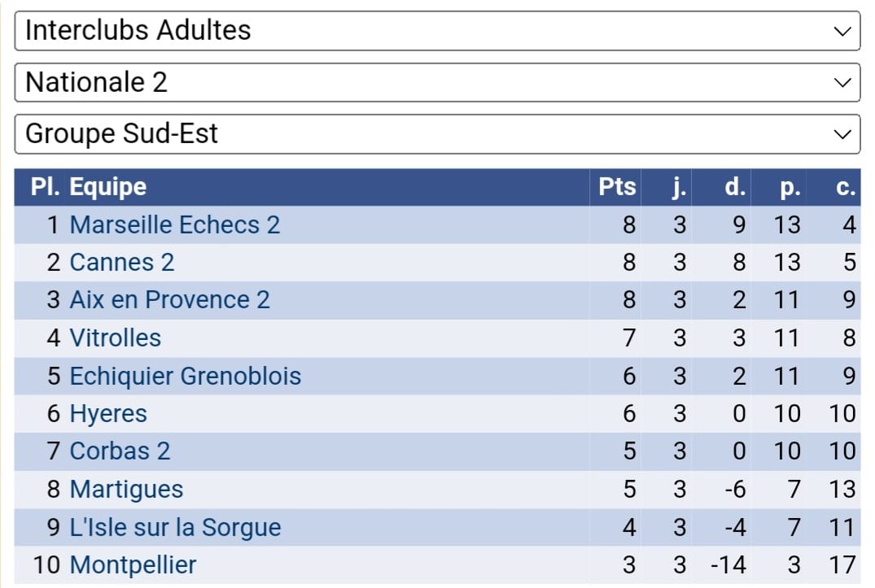Image resolution: width=875 pixels, height=588 pixels.
Task: Open Echiquier Grenoblois team page
Action: coord(186,377)
